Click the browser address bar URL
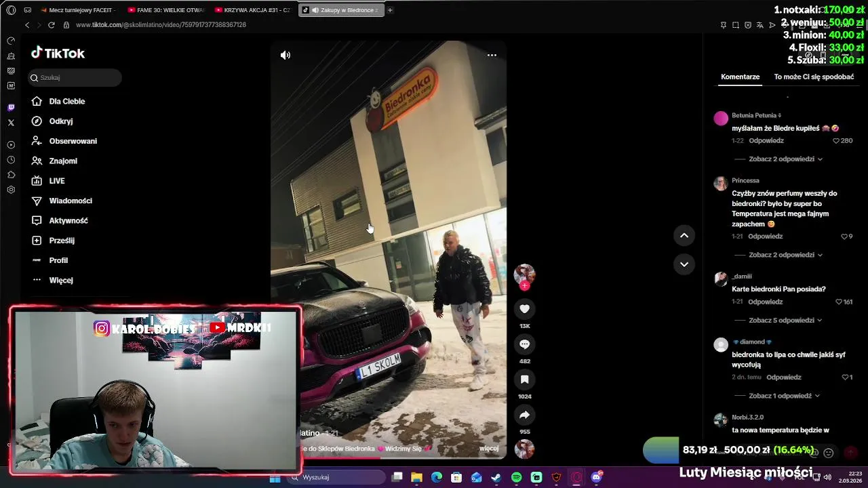 (161, 25)
